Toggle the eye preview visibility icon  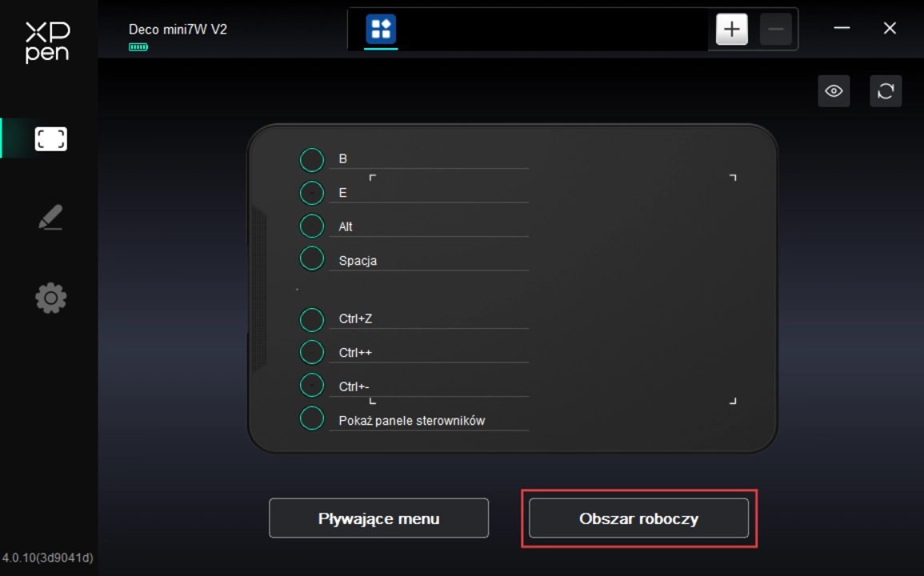[x=834, y=91]
